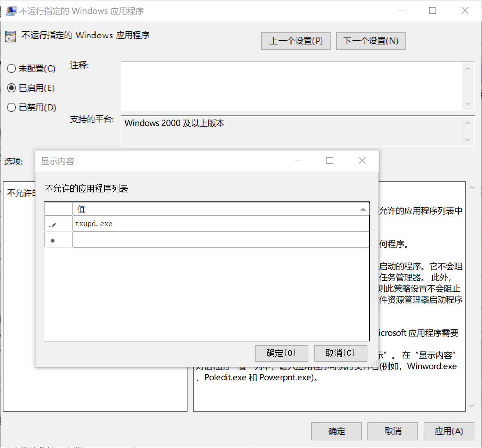Maximize the 显示内容 dialog
This screenshot has height=448, width=482.
click(330, 160)
